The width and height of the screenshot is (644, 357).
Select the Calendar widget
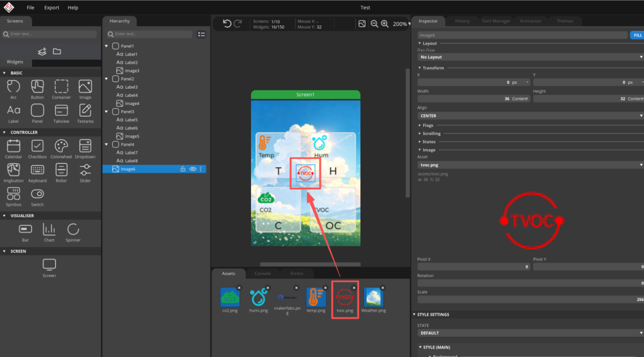(x=13, y=149)
